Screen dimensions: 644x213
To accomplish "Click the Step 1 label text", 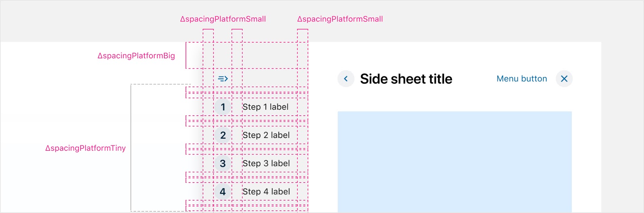I will point(266,107).
